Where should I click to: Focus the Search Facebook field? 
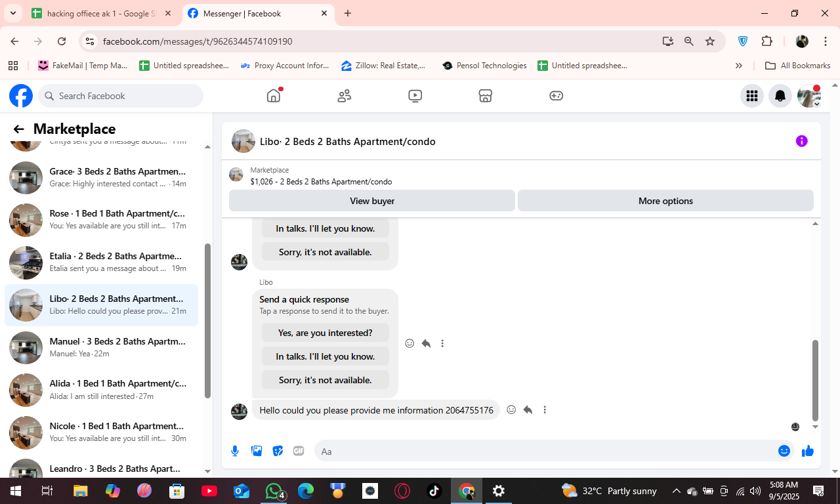pos(121,96)
